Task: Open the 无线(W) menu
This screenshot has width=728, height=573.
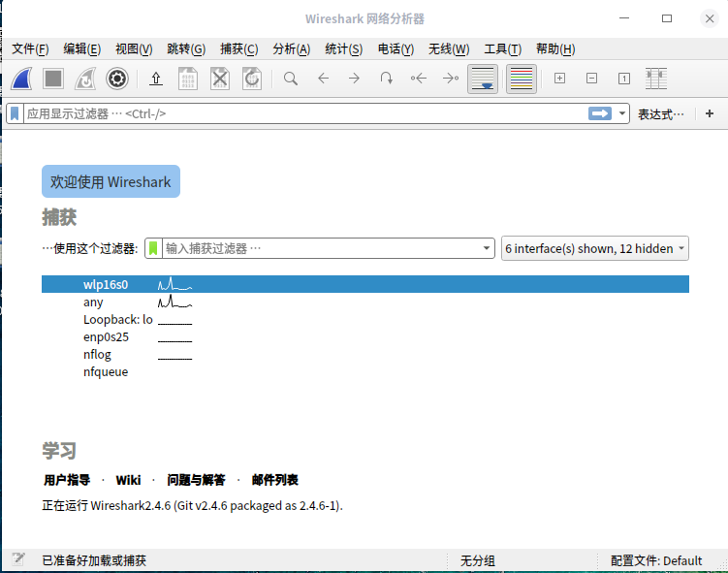Action: tap(449, 49)
